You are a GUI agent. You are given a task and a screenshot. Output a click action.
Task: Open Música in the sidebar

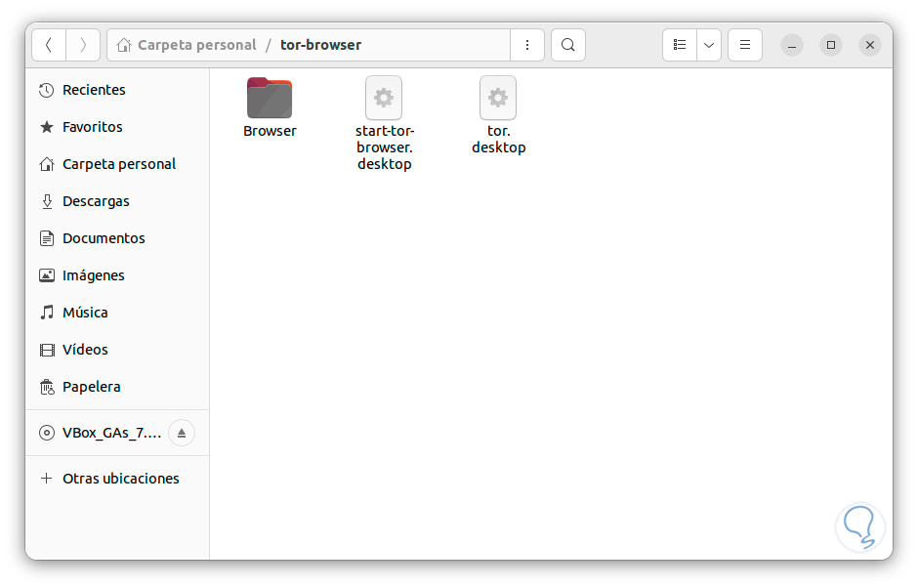click(117, 313)
